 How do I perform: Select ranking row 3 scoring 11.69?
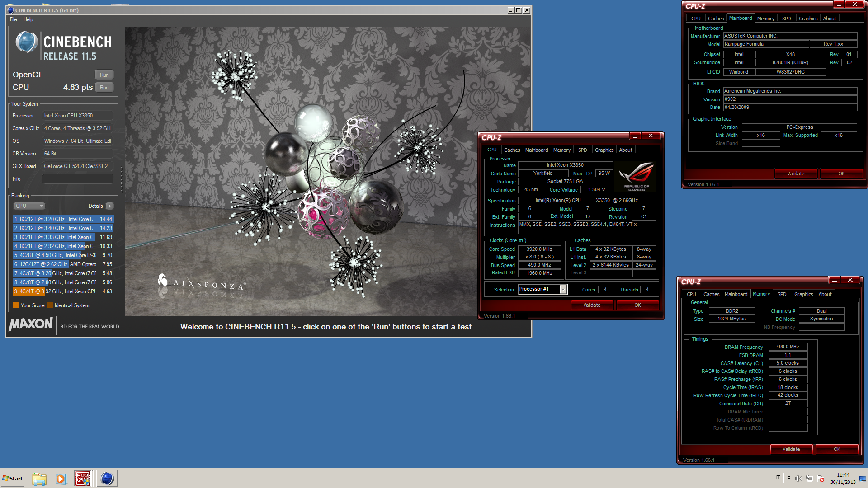click(63, 237)
